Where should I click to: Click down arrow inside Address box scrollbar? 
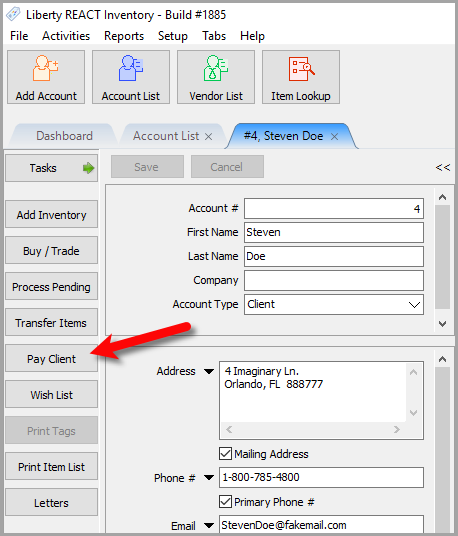(x=414, y=413)
